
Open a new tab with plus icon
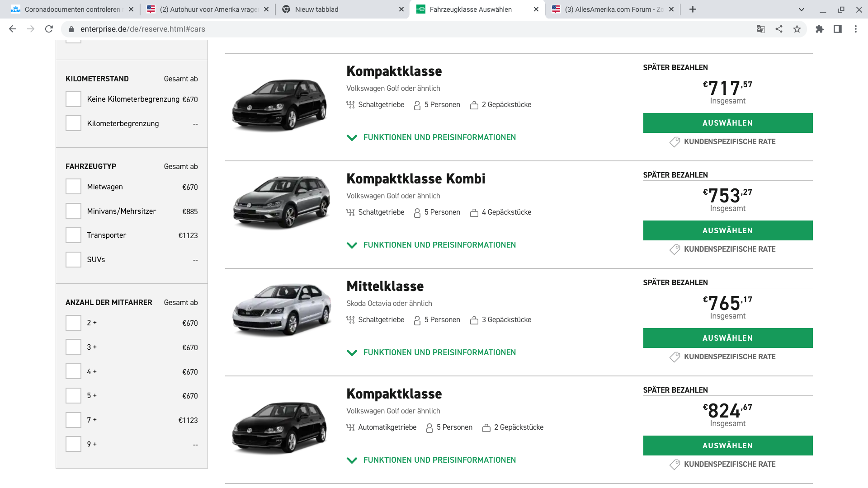point(693,9)
